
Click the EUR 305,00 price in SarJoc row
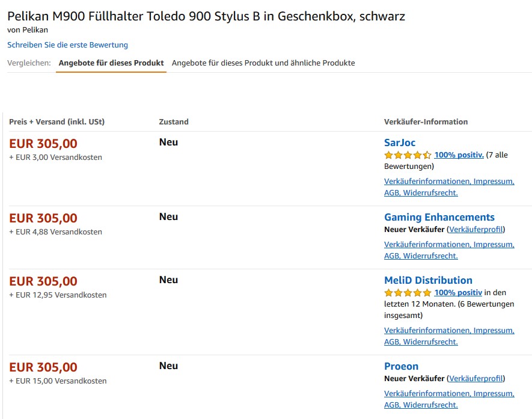(43, 144)
